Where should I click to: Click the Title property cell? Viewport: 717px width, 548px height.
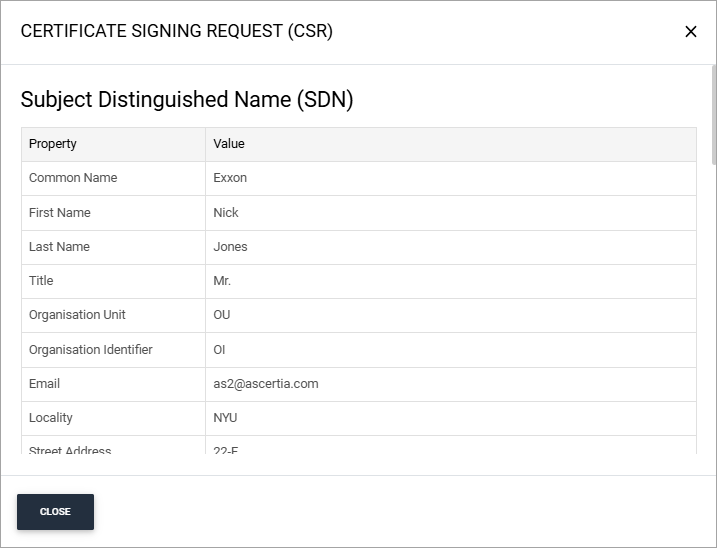click(41, 281)
